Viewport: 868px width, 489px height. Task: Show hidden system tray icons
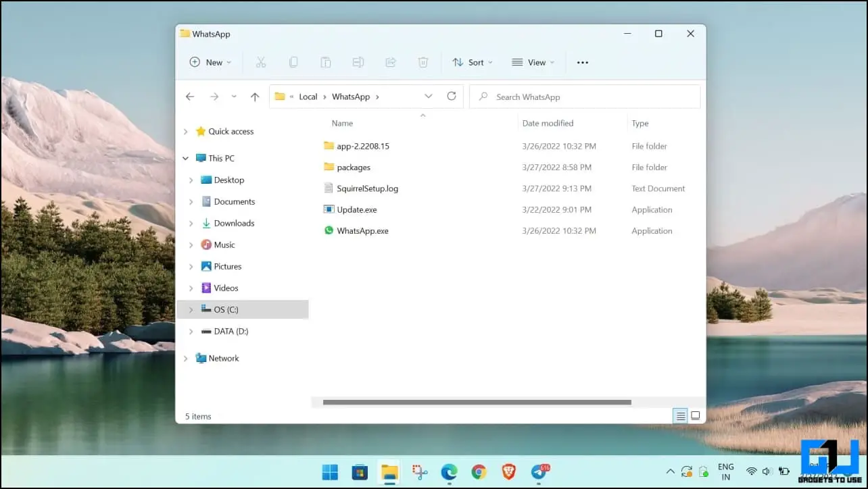pyautogui.click(x=670, y=471)
